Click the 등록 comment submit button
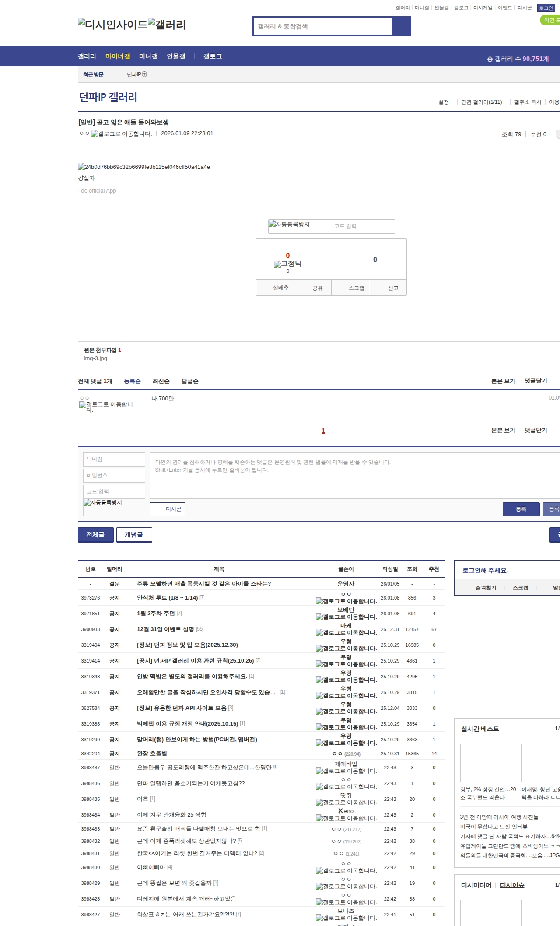The height and width of the screenshot is (926, 560). (x=521, y=509)
